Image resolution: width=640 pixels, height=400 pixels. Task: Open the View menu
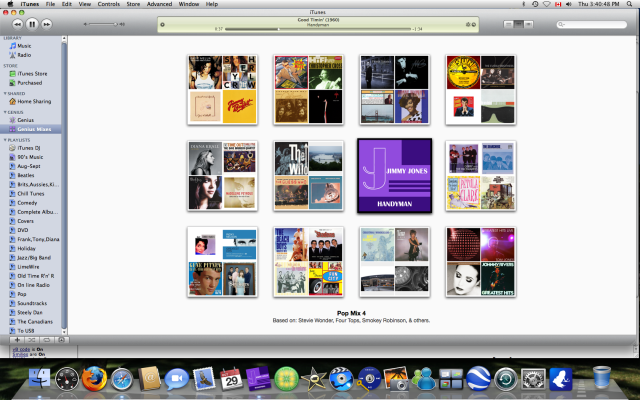pyautogui.click(x=84, y=4)
